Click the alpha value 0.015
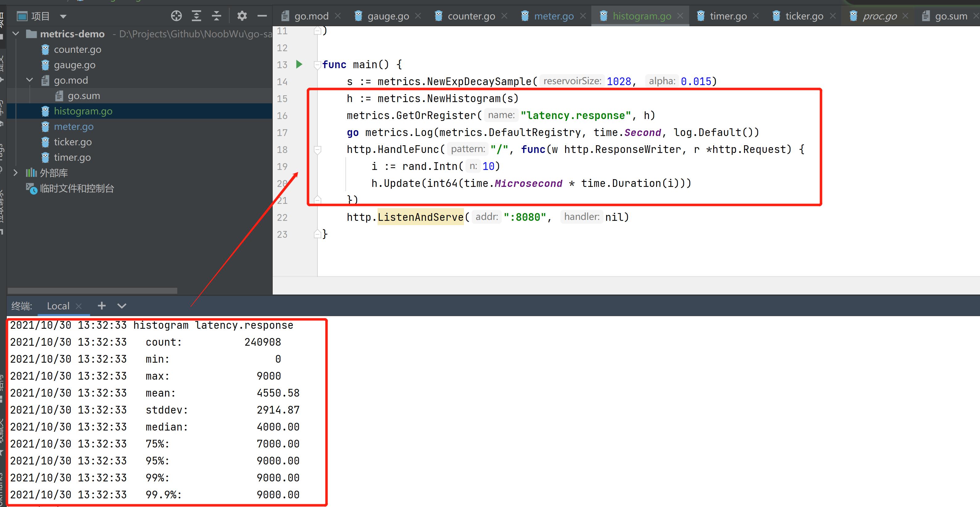The width and height of the screenshot is (980, 507). coord(696,81)
